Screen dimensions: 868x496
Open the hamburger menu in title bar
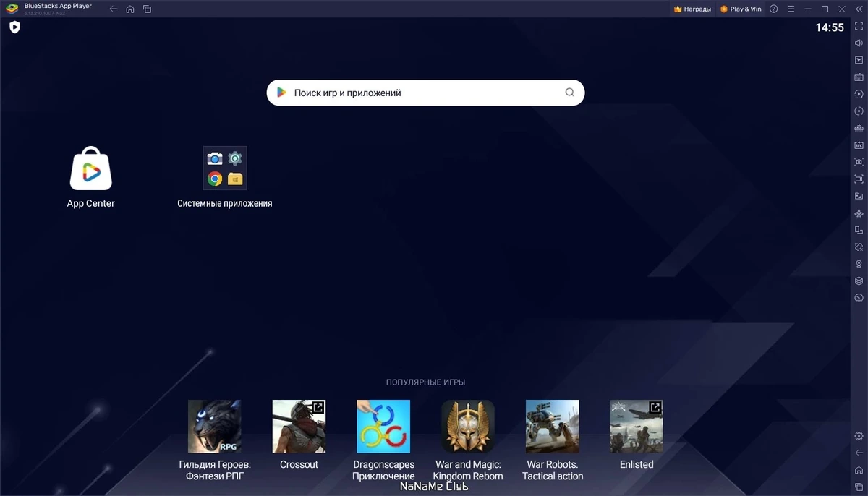791,9
